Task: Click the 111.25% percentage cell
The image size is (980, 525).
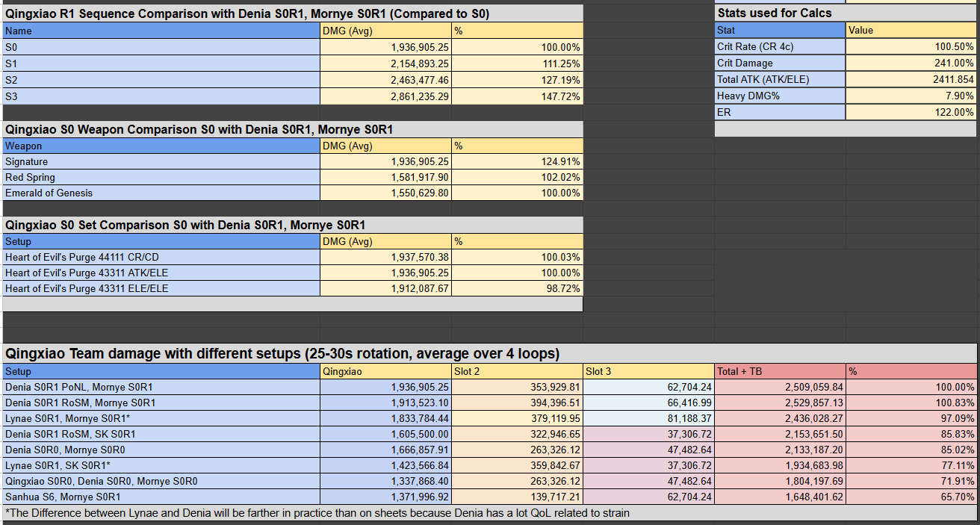Action: [x=518, y=63]
